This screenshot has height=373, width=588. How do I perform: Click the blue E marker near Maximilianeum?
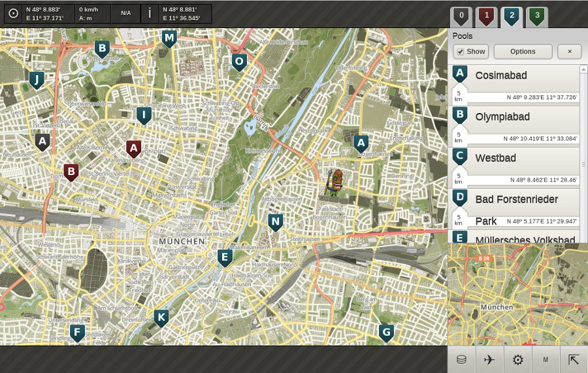[x=225, y=258]
